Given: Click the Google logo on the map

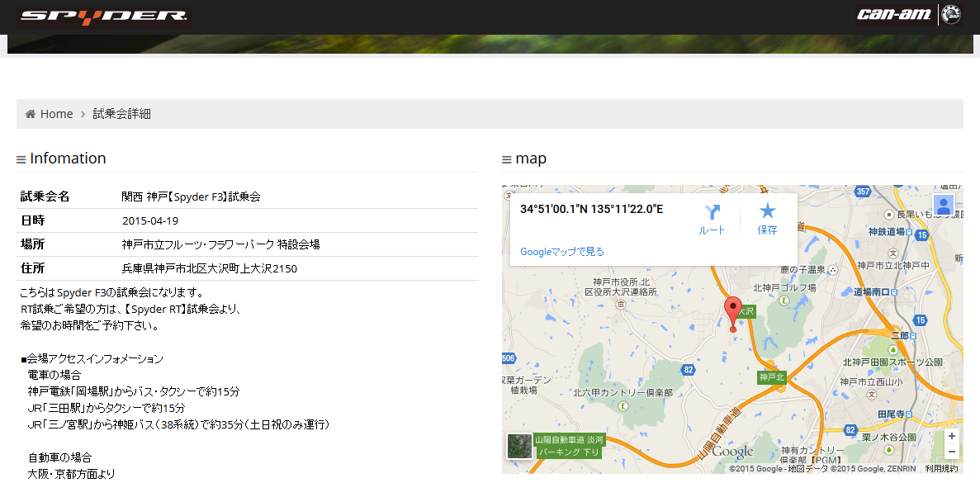Looking at the screenshot, I should [732, 452].
